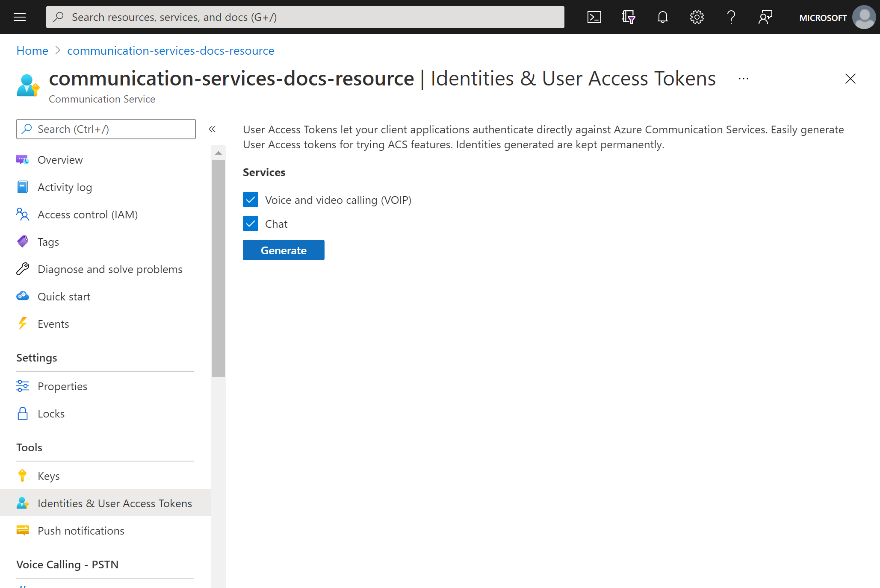Expand the Tools section in sidebar
The width and height of the screenshot is (880, 588).
(29, 447)
